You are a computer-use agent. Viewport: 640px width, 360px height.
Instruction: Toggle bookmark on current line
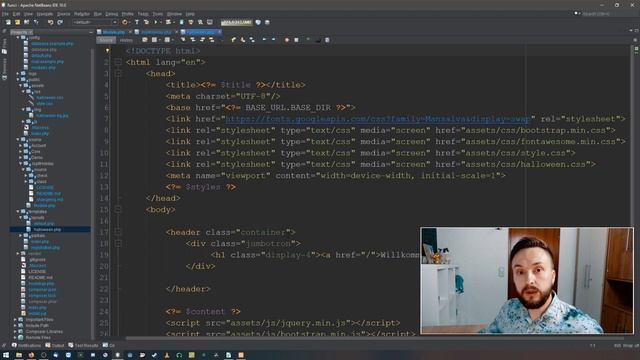click(x=252, y=40)
